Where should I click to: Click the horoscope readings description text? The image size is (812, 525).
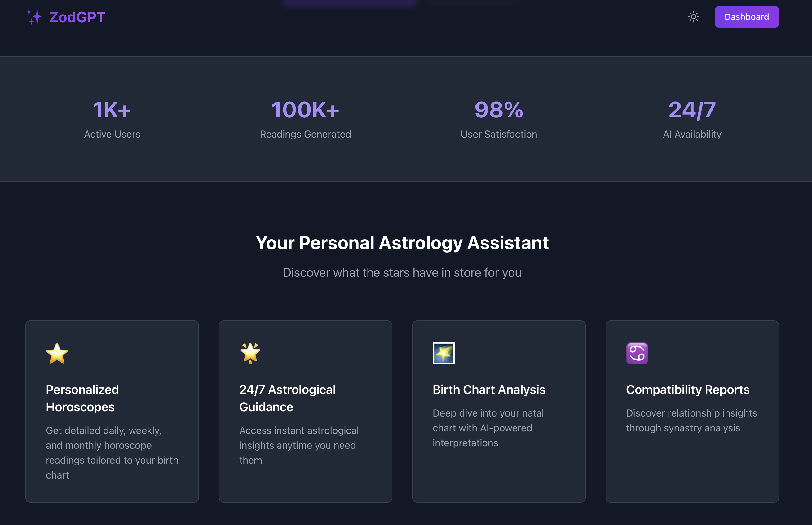112,453
